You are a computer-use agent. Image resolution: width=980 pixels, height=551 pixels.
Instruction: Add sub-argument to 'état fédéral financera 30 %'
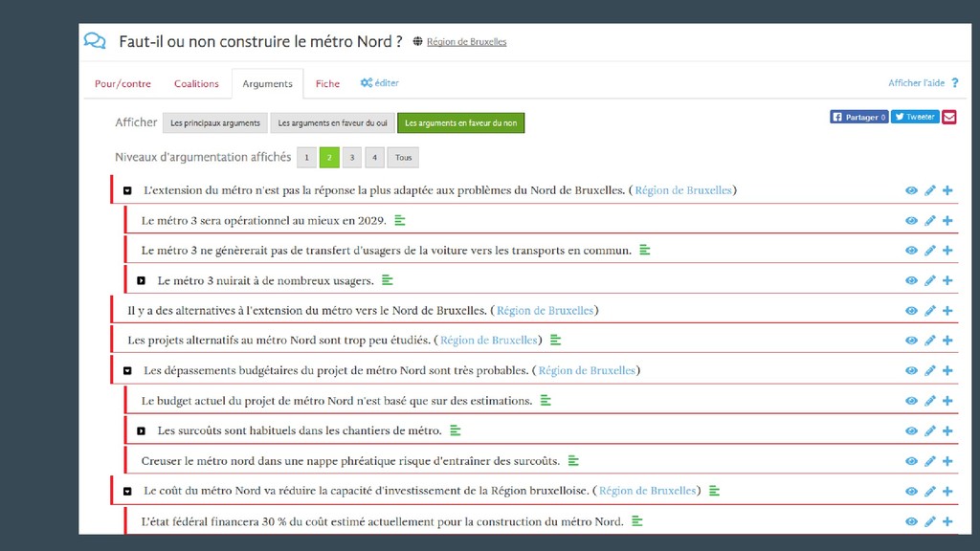[x=947, y=521]
